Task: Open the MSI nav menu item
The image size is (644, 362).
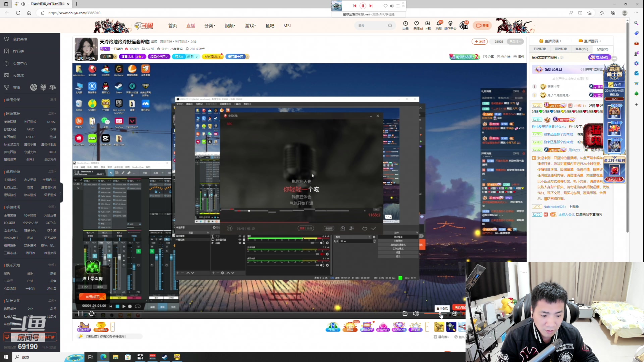Action: [287, 25]
